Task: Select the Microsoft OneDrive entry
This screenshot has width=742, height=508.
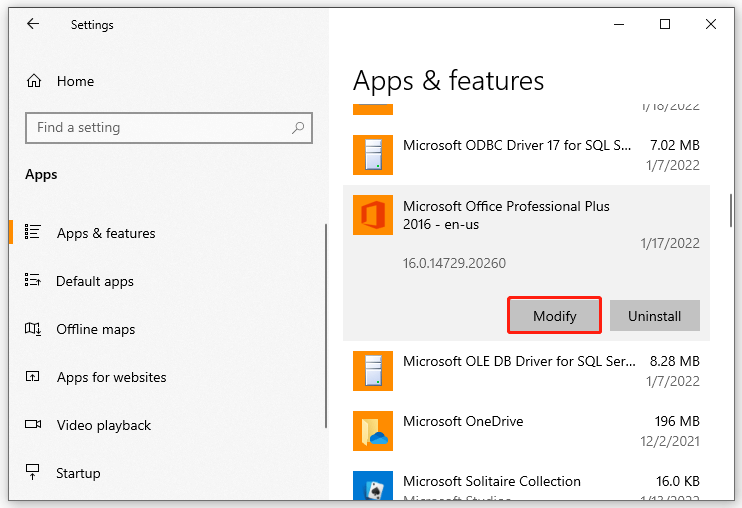Action: pos(526,431)
